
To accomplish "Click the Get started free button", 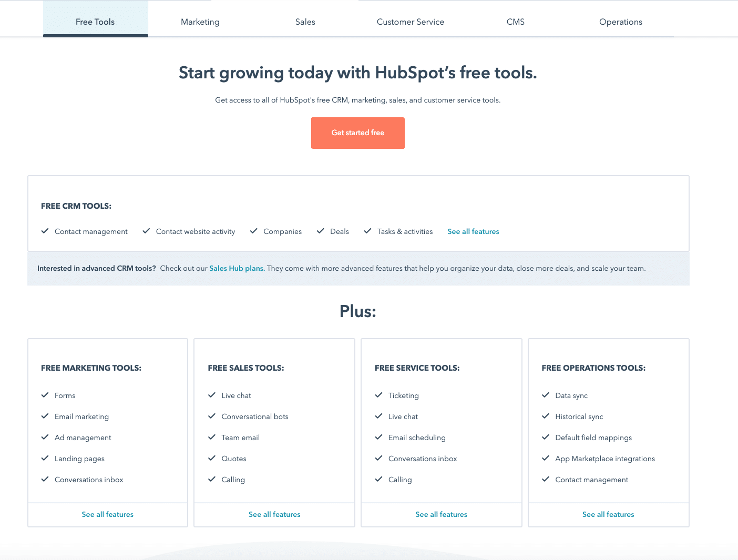I will (358, 133).
